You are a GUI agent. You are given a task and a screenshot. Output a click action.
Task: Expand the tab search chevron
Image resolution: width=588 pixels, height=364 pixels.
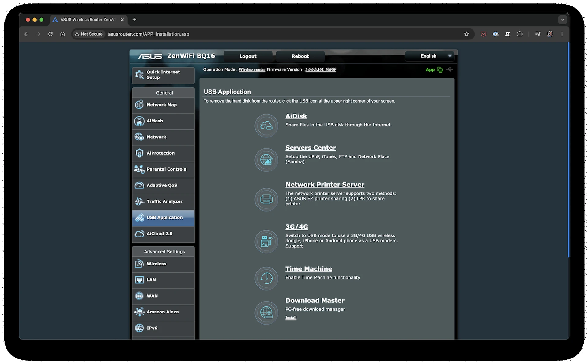(562, 20)
